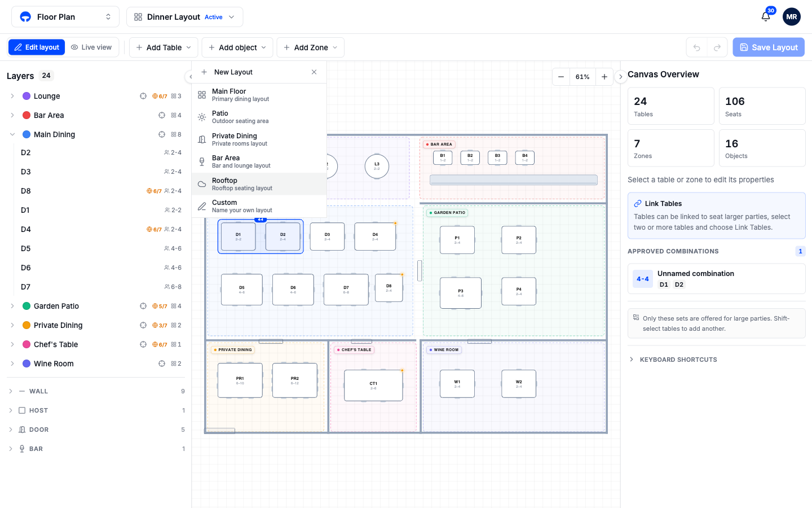The height and width of the screenshot is (508, 812).
Task: Select table W2 in Wine Room
Action: (519, 384)
